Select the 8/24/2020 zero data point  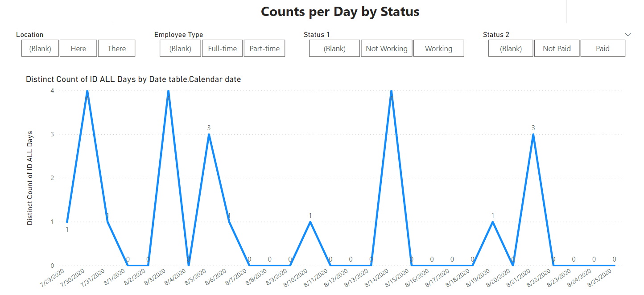coord(594,265)
